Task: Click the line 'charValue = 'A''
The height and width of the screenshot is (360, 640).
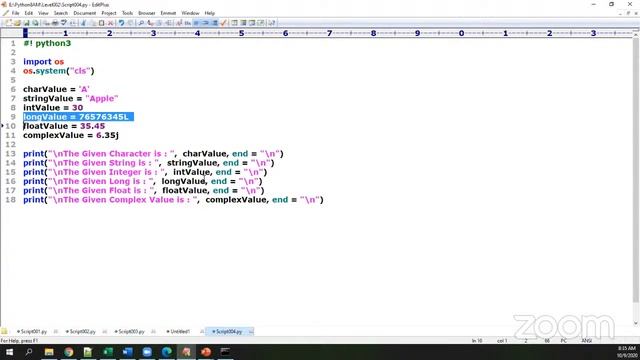Action: coord(56,89)
